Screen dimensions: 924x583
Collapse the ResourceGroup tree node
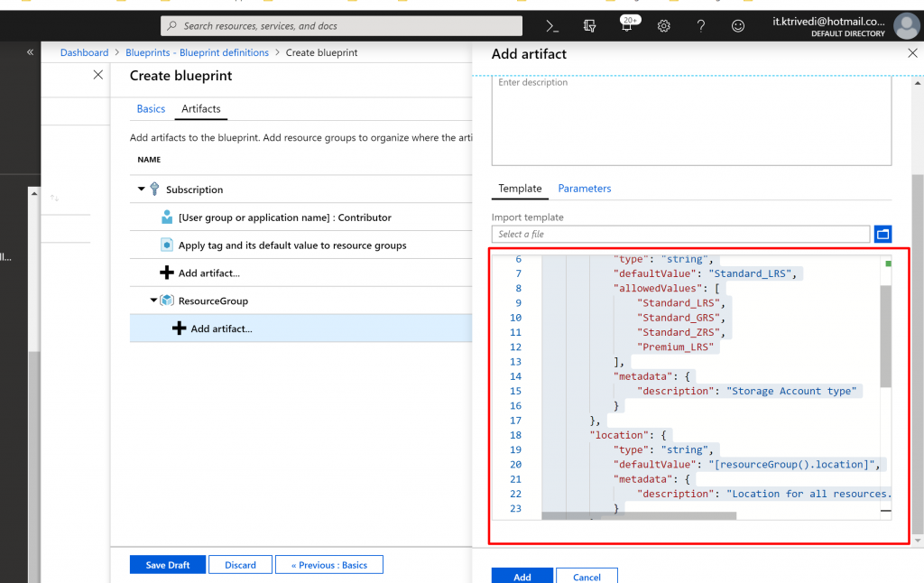click(153, 301)
